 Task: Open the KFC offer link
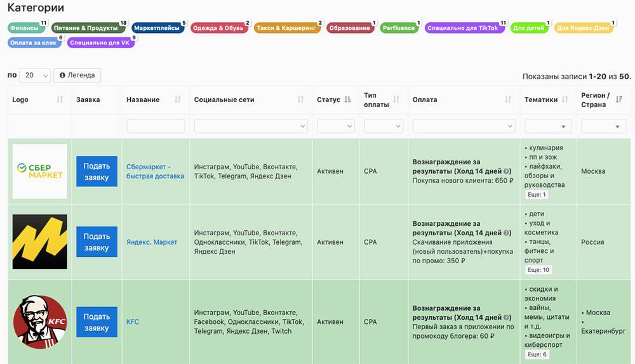point(133,322)
